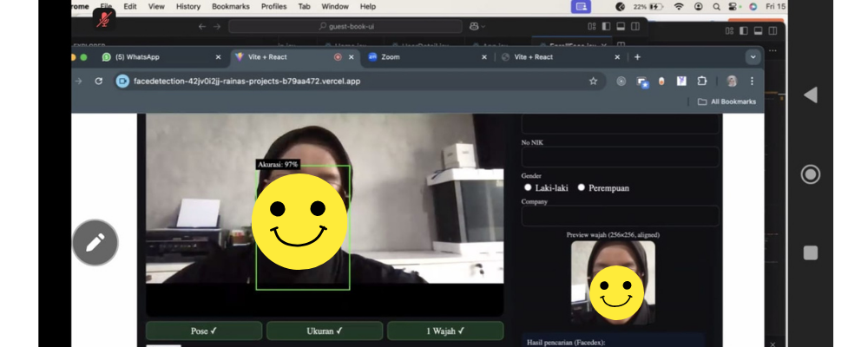Click the pencil edit floating button

[x=95, y=242]
